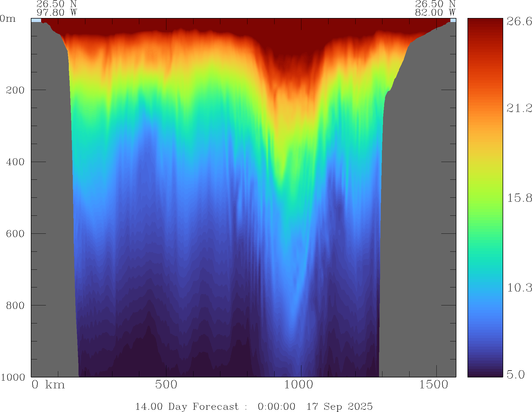
Task: Click the 0m depth axis label
Action: [8, 19]
